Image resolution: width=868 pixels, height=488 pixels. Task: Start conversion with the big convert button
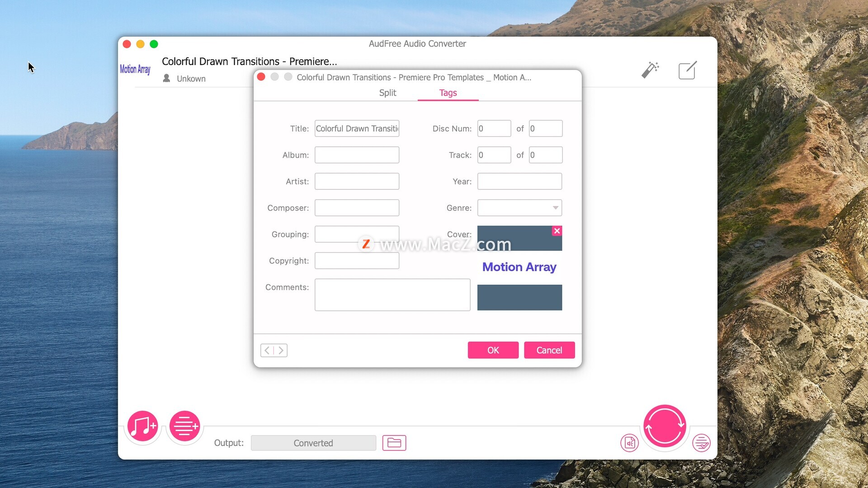click(665, 426)
